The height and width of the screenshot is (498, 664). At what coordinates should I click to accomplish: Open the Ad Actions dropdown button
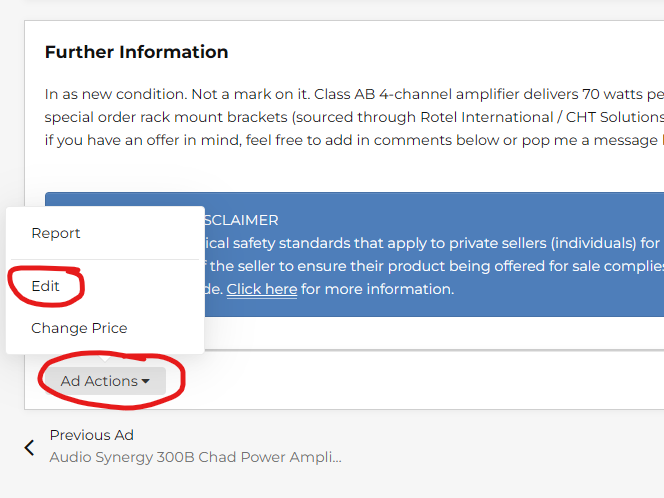coord(104,381)
